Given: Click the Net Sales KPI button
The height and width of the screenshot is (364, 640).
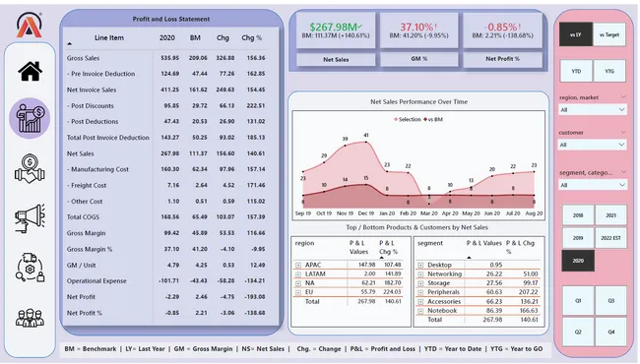Looking at the screenshot, I should point(336,59).
